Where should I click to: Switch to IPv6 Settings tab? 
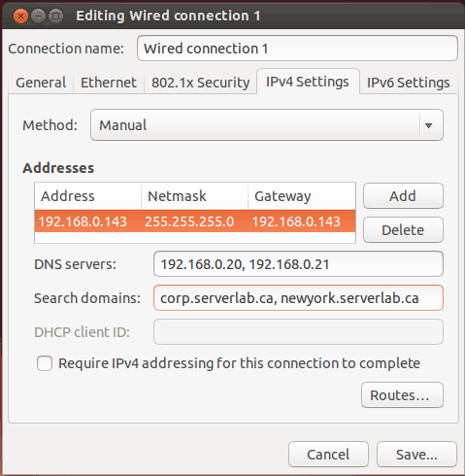[409, 83]
